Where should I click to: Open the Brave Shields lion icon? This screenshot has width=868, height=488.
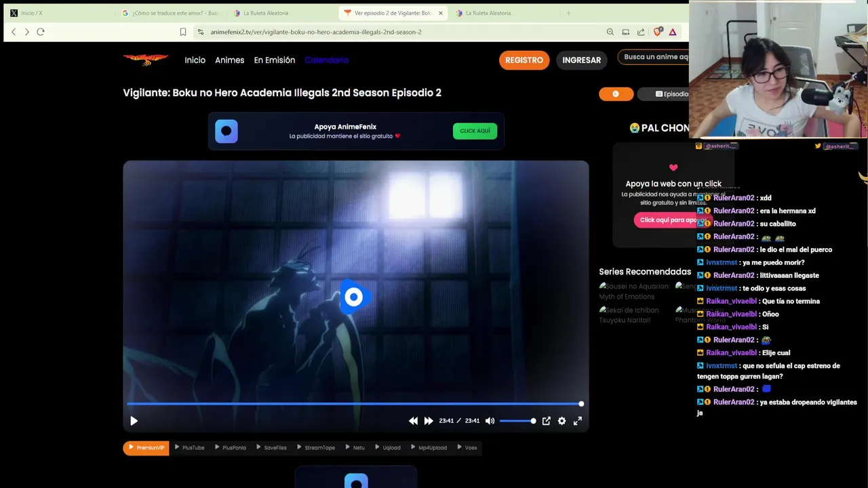tap(657, 32)
